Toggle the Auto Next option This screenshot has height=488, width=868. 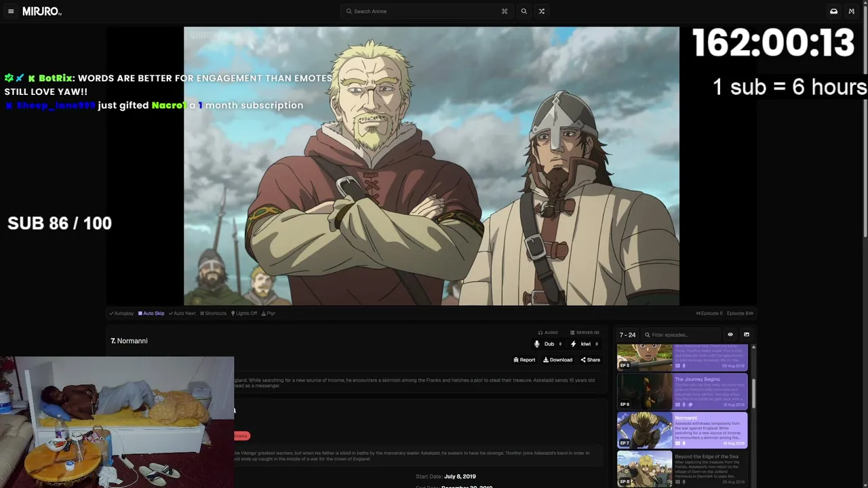click(x=182, y=313)
